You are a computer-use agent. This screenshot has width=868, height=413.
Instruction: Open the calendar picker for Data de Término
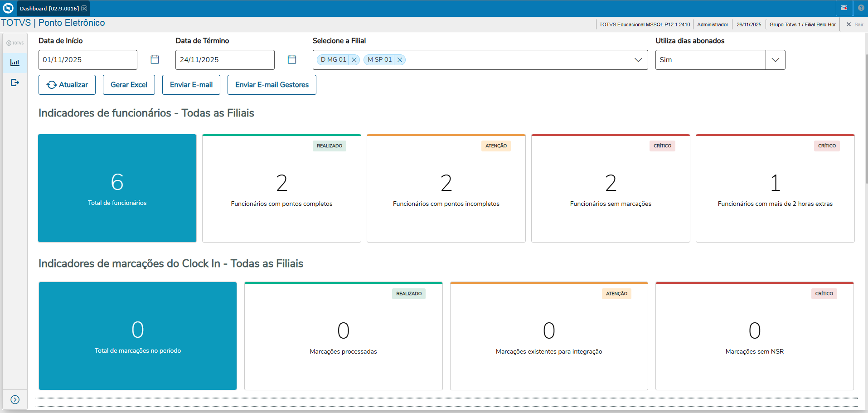point(292,59)
